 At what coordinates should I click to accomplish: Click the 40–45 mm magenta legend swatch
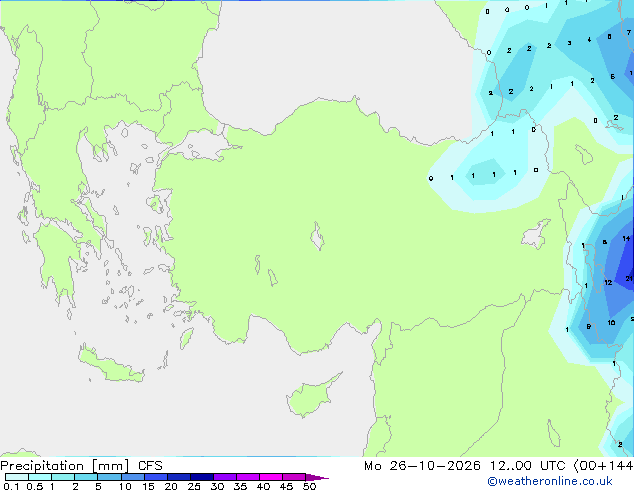(271, 477)
